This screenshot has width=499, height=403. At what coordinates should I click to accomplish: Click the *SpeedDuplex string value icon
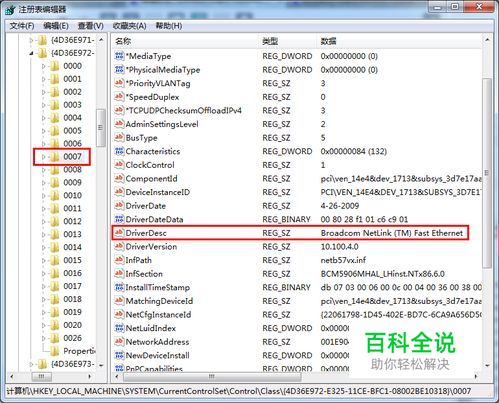pos(119,97)
